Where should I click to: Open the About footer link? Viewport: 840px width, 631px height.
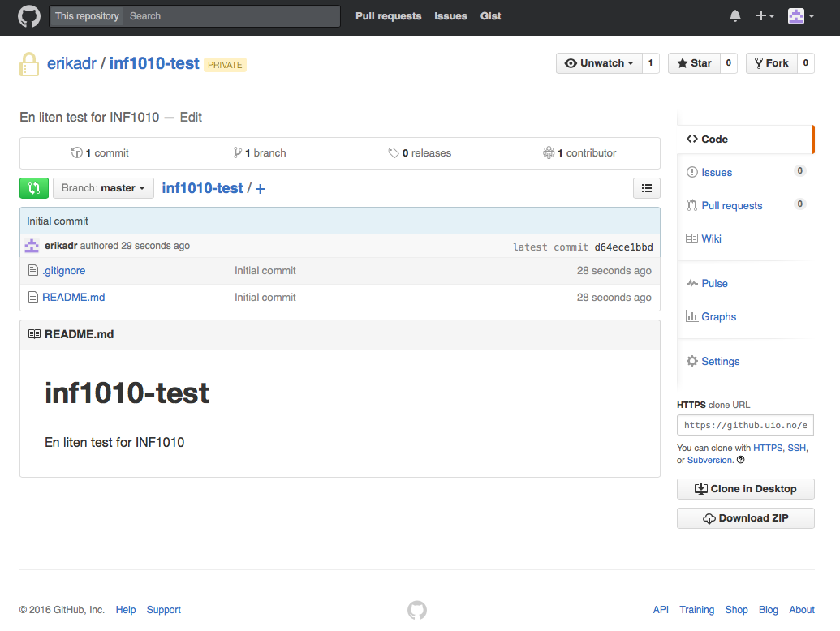tap(802, 610)
